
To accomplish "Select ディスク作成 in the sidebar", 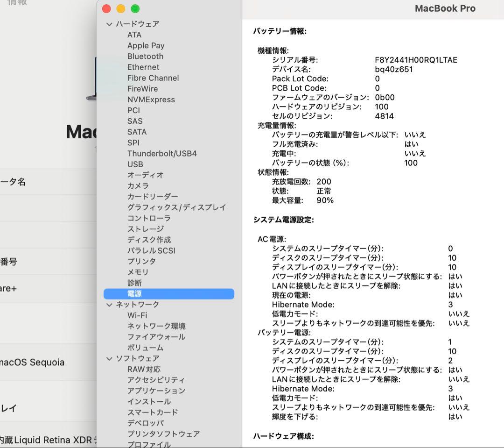I will click(149, 240).
